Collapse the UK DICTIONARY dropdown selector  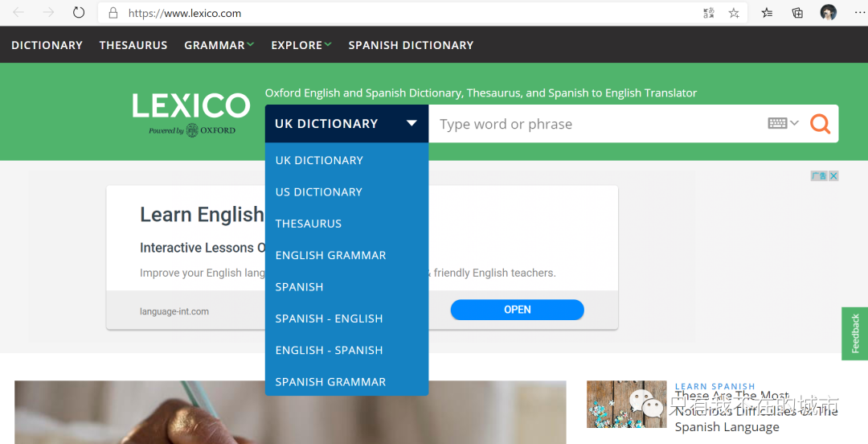point(346,124)
